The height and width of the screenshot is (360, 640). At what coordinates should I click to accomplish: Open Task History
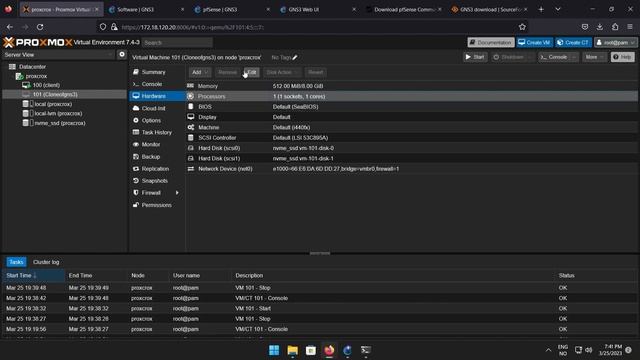157,132
